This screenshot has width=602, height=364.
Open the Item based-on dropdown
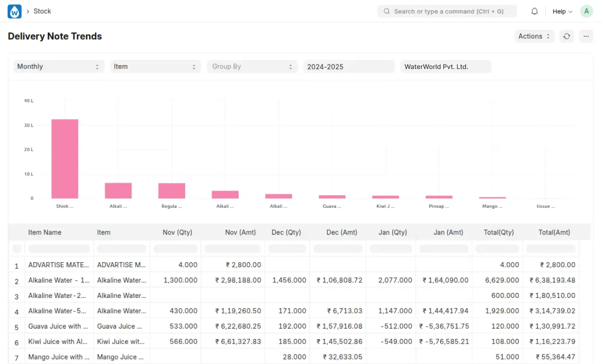(155, 67)
